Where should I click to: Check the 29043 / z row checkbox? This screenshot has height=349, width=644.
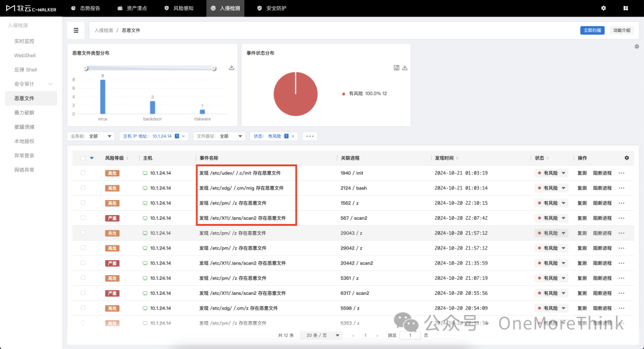[83, 233]
